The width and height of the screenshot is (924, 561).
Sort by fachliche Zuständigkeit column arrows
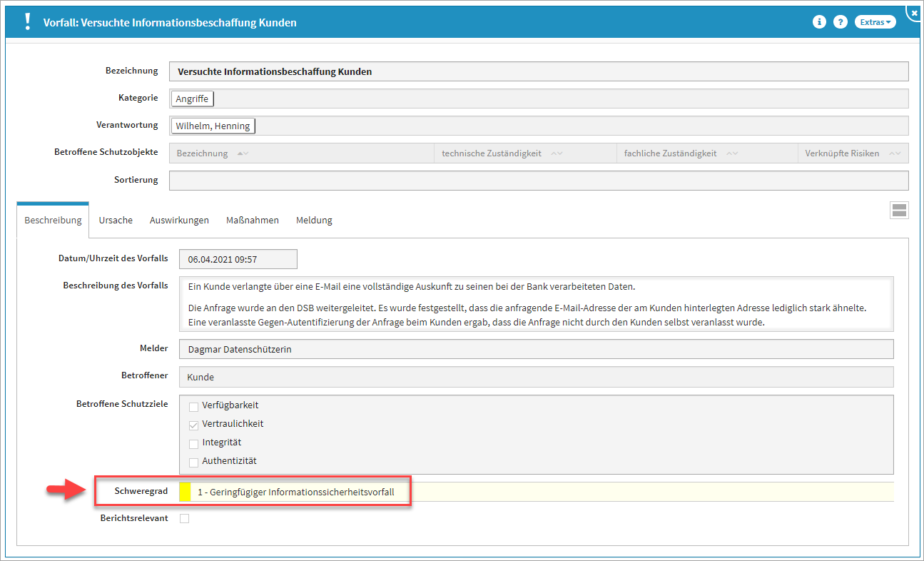click(731, 153)
